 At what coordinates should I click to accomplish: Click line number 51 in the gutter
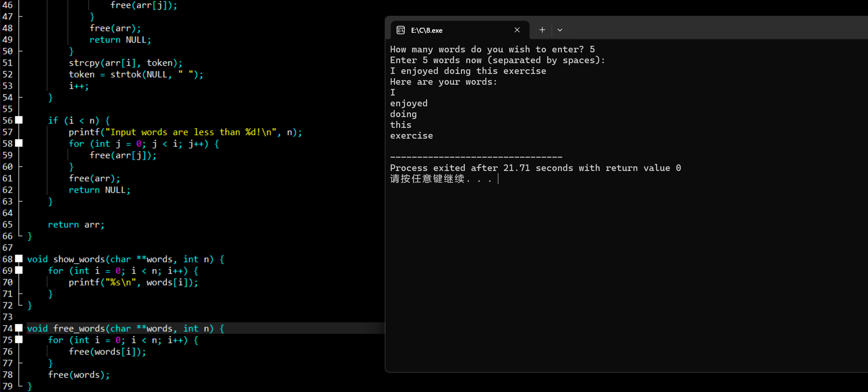coord(7,63)
